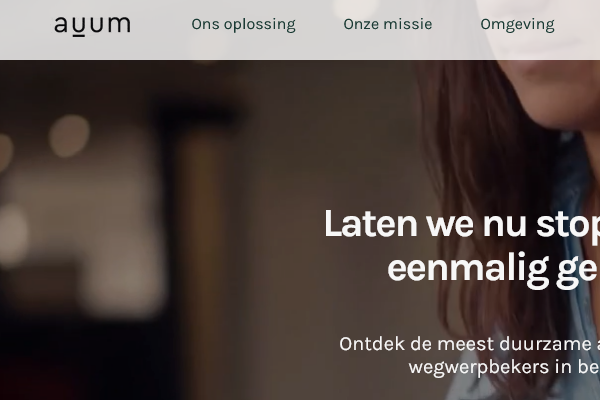Click the word 'Ontdek' in the subtitle
This screenshot has height=400, width=600.
(x=372, y=344)
